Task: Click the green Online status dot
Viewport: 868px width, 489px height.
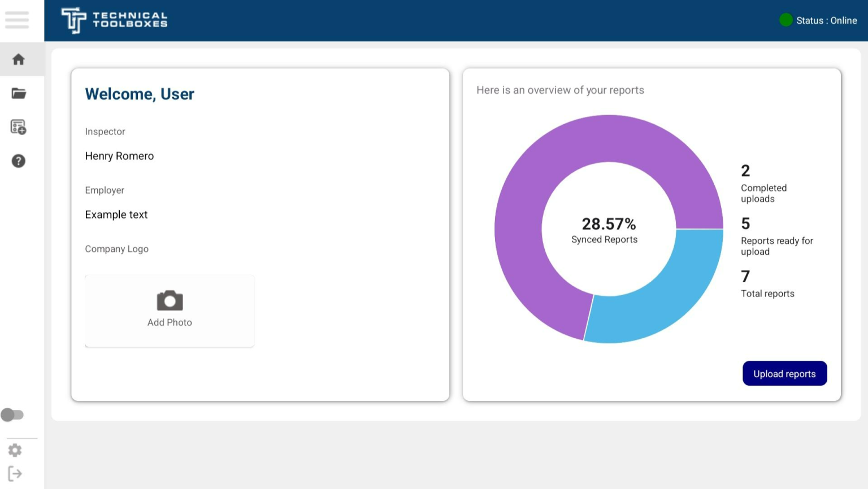Action: pos(785,19)
